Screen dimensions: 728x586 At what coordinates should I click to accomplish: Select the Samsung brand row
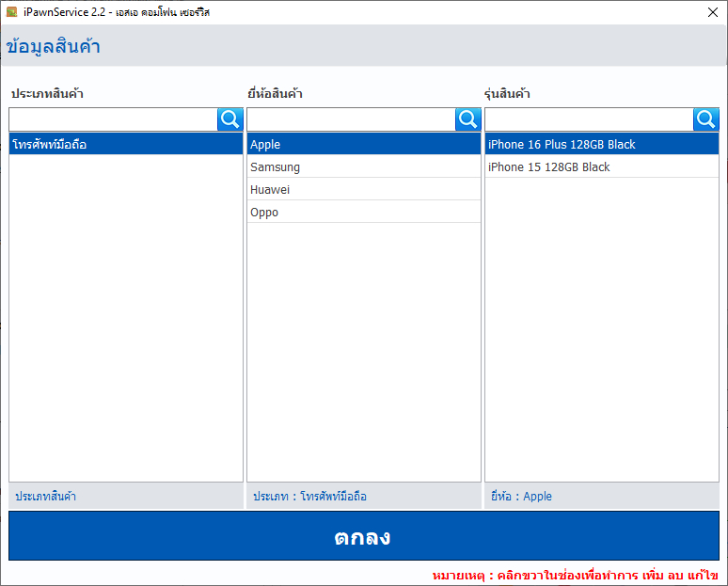click(x=364, y=166)
